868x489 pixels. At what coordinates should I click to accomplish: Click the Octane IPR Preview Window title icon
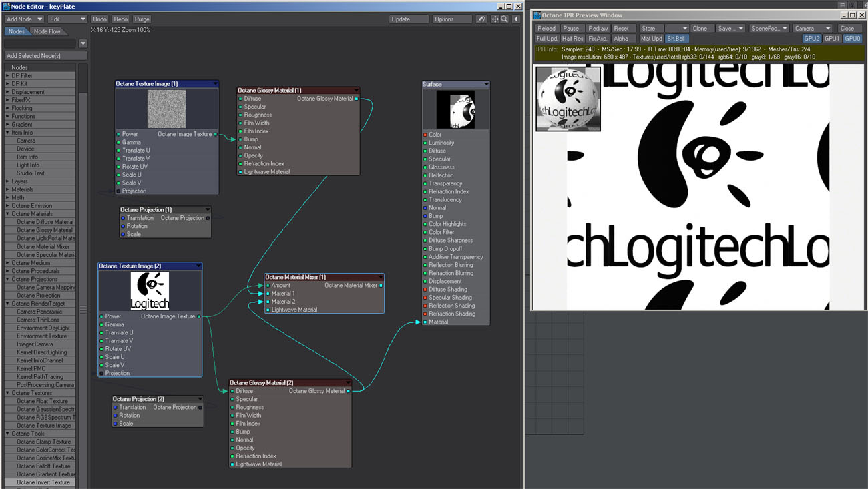tap(537, 15)
